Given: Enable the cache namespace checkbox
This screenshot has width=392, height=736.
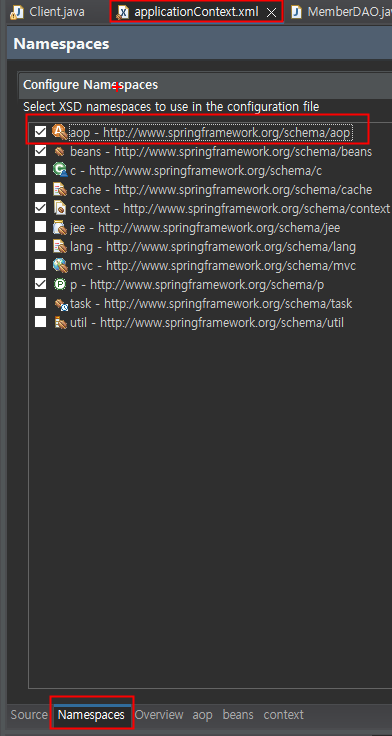Looking at the screenshot, I should pyautogui.click(x=41, y=189).
